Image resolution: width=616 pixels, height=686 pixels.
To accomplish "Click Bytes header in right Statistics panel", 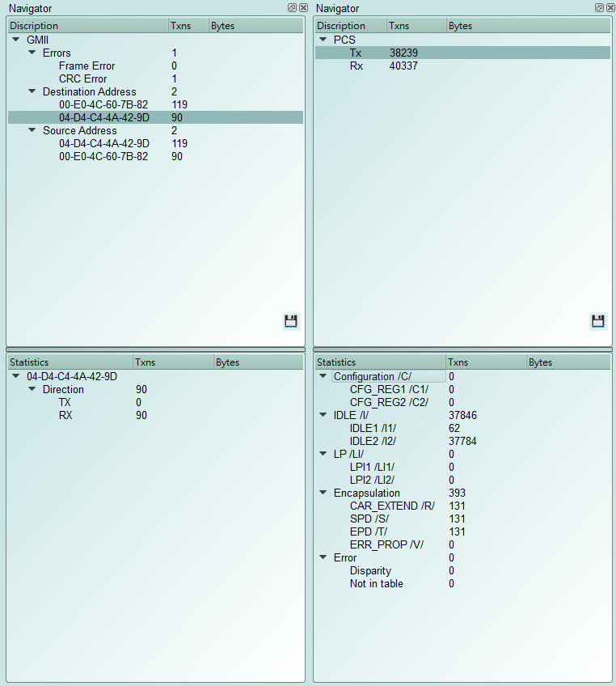I will [x=568, y=362].
